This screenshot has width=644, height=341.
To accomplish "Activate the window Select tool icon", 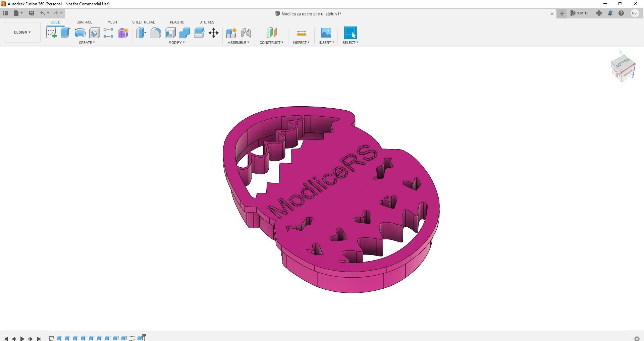I will click(x=351, y=33).
